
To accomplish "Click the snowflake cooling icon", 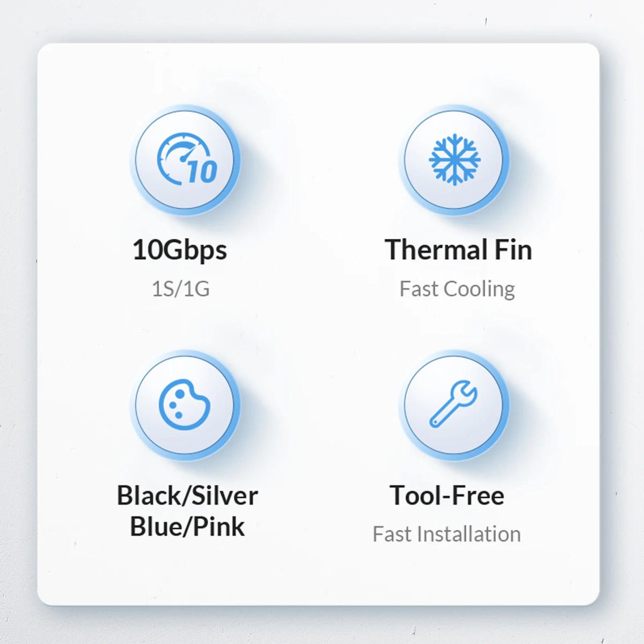I will [455, 159].
